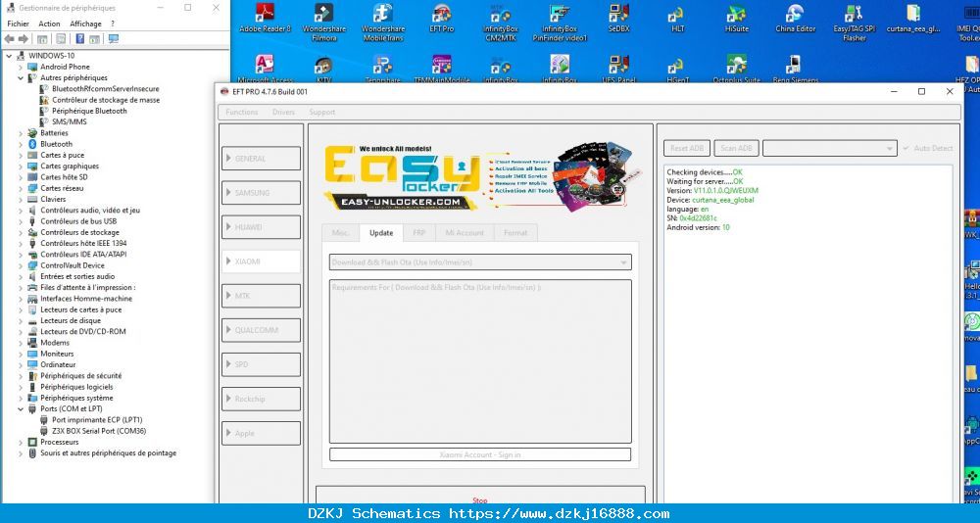The image size is (980, 523).
Task: Open the Support menu in EFT Pro
Action: coord(321,112)
